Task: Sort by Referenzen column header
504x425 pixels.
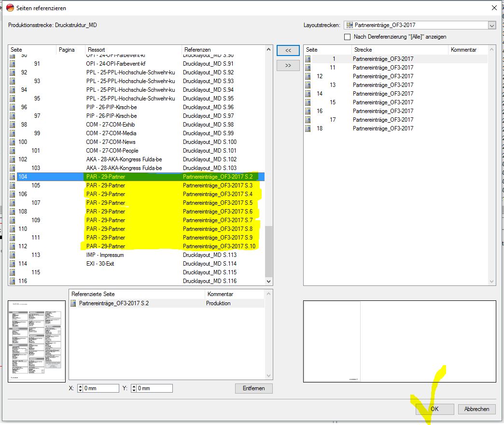Action: pos(223,50)
